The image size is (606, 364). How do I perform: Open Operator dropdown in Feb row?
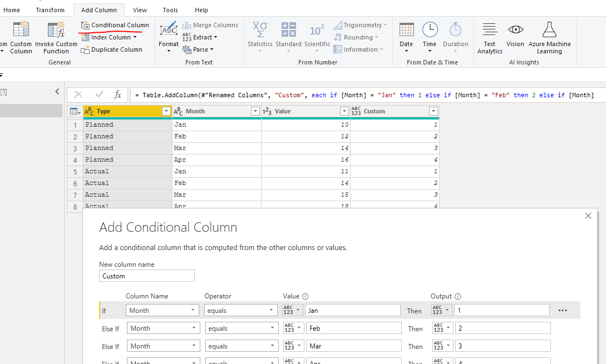(x=242, y=328)
